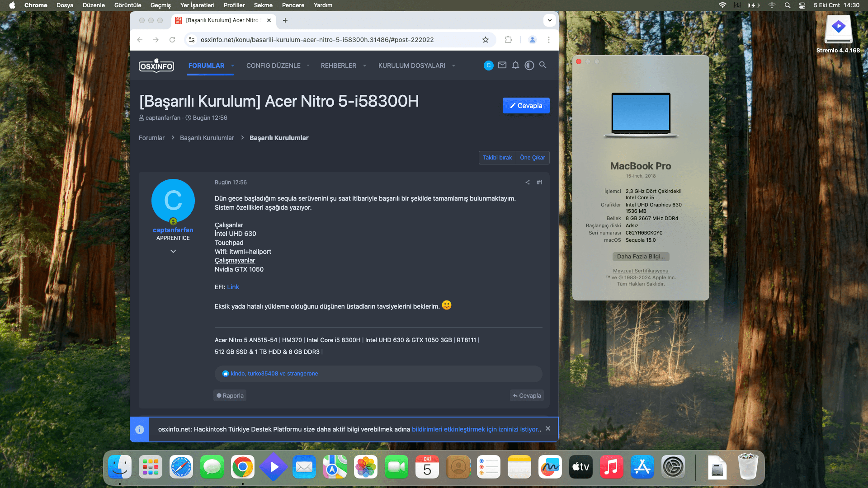Toggle thread follow with Takibi bırak
868x488 pixels.
tap(497, 158)
